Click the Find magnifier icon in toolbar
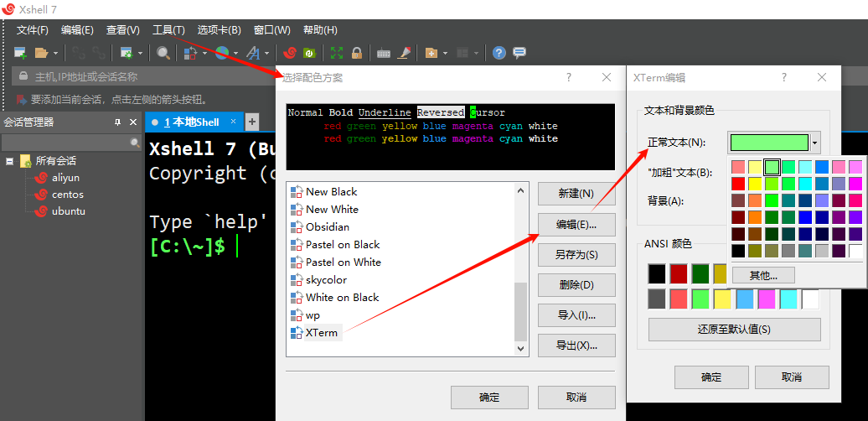Viewport: 868px width, 421px height. pyautogui.click(x=163, y=53)
